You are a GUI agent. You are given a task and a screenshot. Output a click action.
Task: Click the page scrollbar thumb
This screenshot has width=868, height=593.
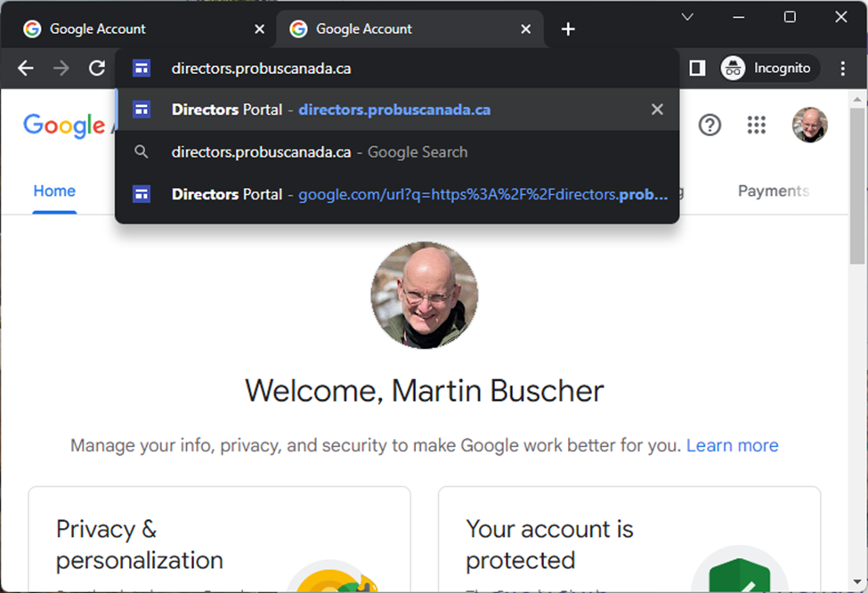(x=857, y=186)
